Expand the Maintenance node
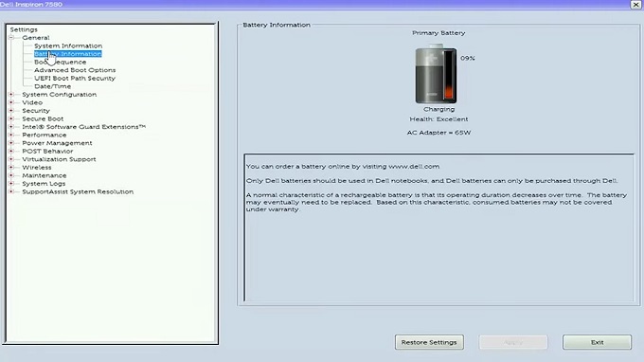This screenshot has width=644, height=362. coord(11,175)
